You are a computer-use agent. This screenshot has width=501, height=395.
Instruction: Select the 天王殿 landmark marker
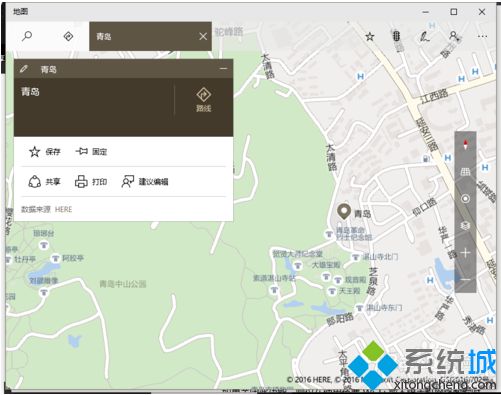coord(332,291)
